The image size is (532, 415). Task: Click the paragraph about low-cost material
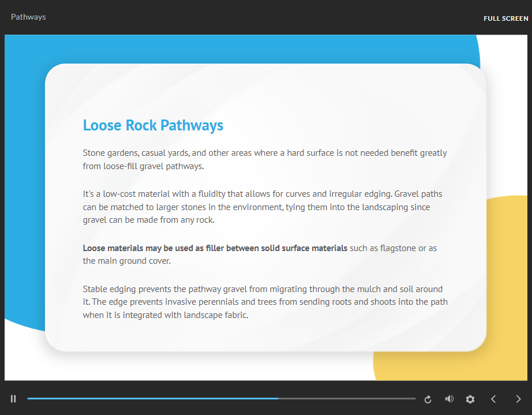[x=263, y=207]
